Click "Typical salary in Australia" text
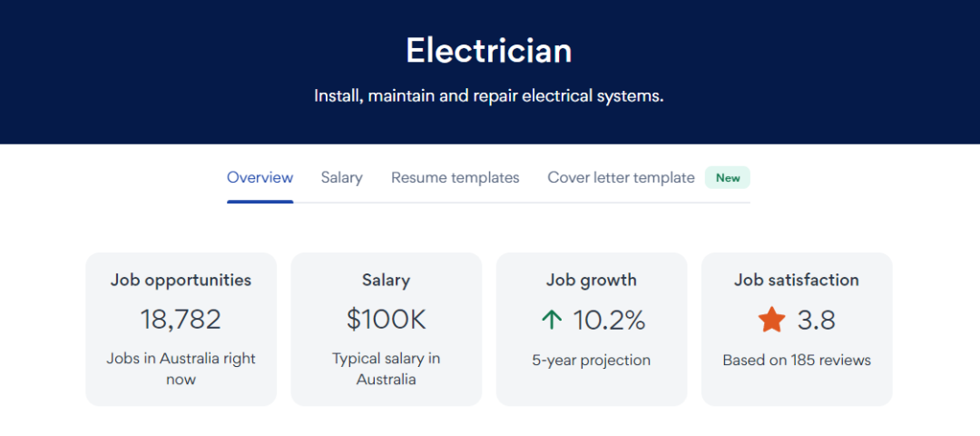Image resolution: width=980 pixels, height=436 pixels. 386,369
